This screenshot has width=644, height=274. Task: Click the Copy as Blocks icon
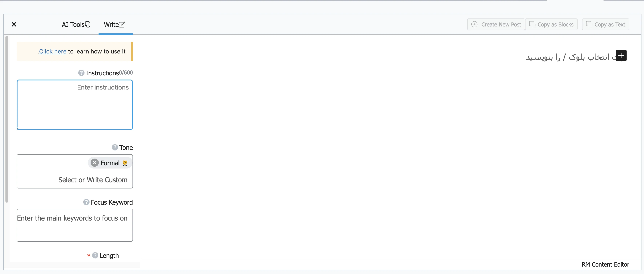(x=533, y=24)
